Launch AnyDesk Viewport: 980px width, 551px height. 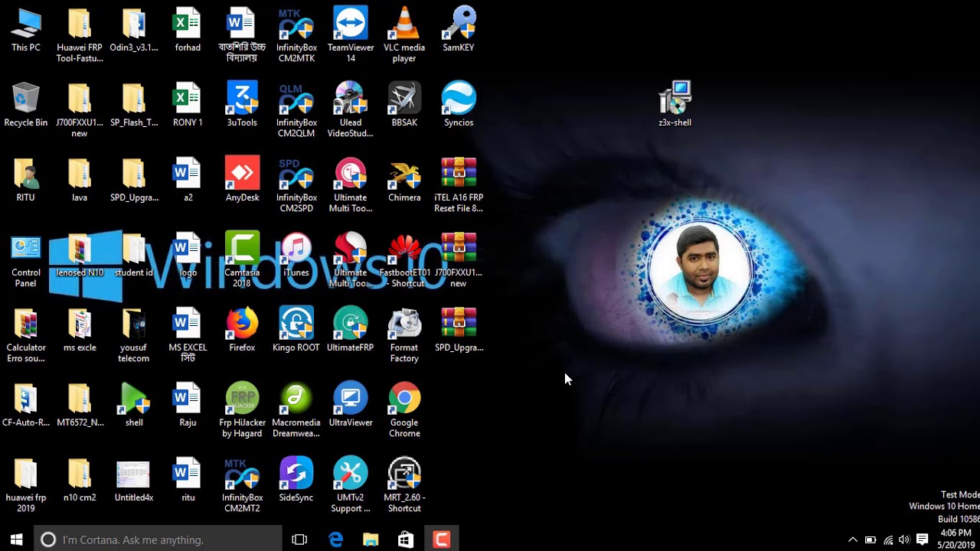pyautogui.click(x=242, y=180)
